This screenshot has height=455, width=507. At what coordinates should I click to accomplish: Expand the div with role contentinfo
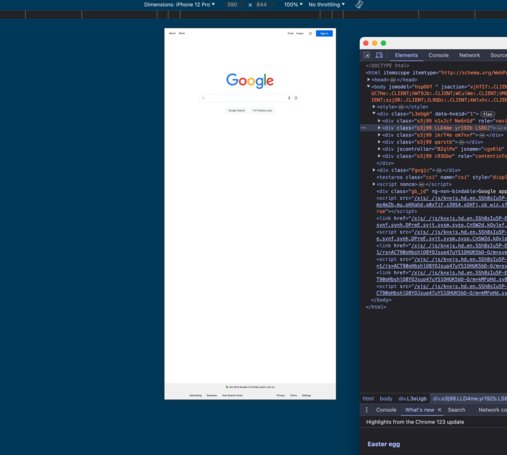[x=379, y=156]
